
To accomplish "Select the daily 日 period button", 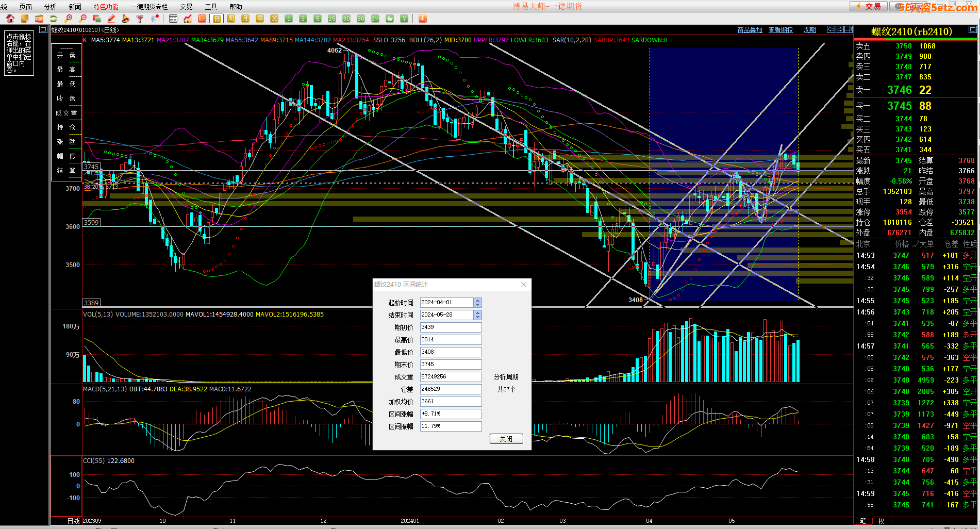I will pos(217,19).
